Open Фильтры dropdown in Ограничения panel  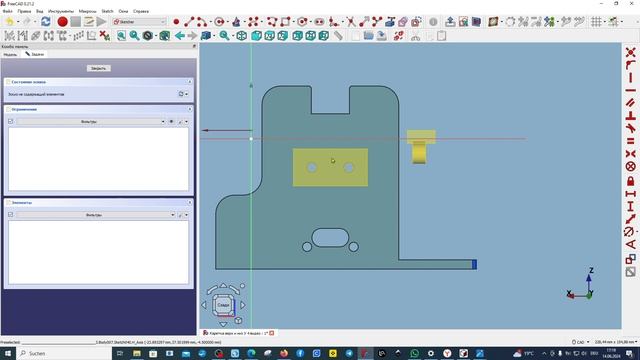pyautogui.click(x=91, y=122)
